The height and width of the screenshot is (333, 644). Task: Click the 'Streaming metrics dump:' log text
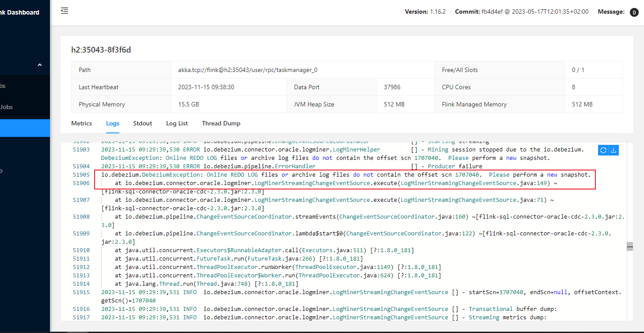click(x=507, y=318)
